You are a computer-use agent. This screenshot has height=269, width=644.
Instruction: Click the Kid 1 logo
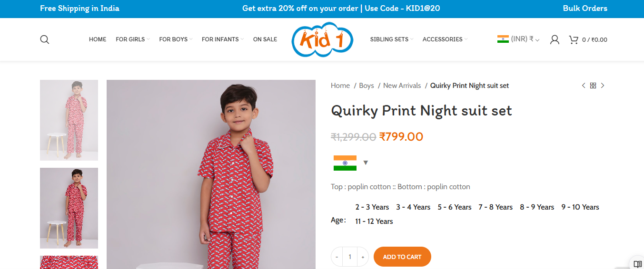322,40
